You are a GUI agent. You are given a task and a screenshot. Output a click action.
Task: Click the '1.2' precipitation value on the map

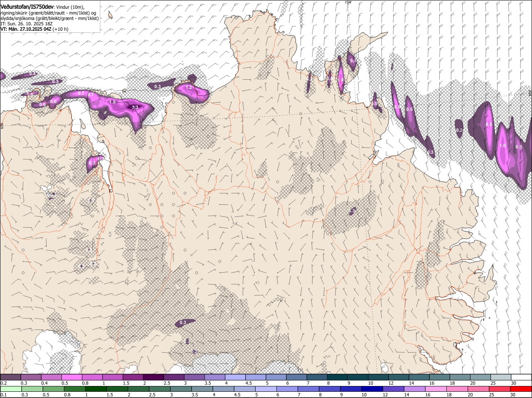pyautogui.click(x=189, y=88)
